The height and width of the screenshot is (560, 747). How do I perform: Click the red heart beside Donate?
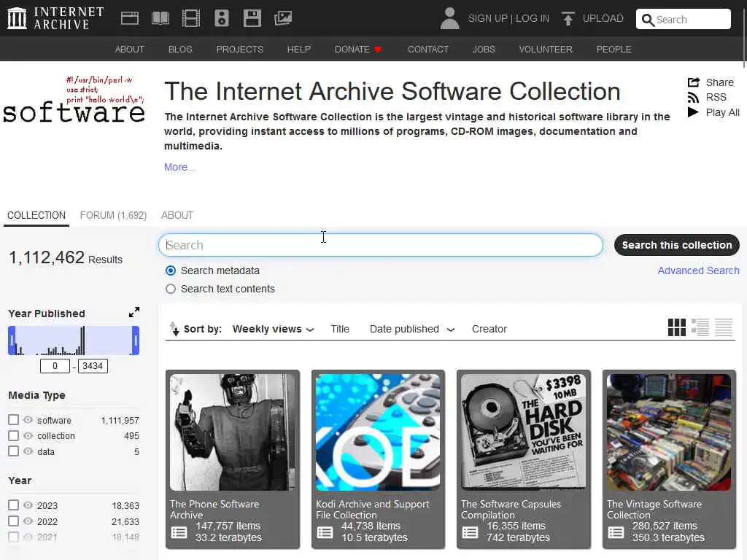(379, 50)
